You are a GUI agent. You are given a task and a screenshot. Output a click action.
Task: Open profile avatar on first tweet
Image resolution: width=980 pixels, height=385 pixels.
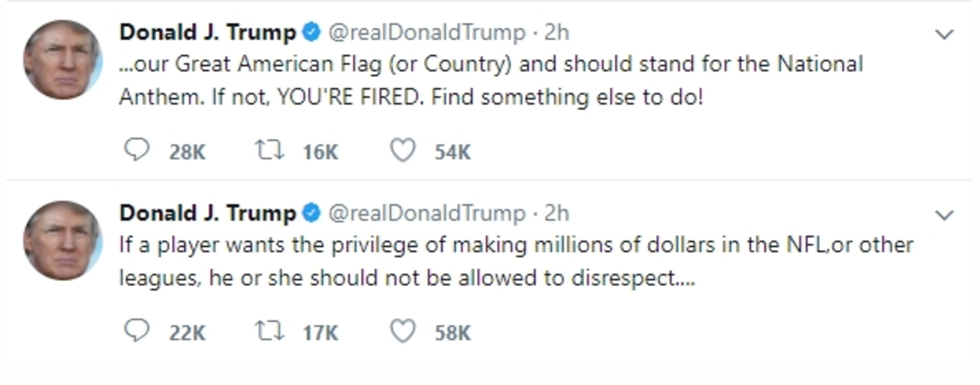[x=62, y=60]
